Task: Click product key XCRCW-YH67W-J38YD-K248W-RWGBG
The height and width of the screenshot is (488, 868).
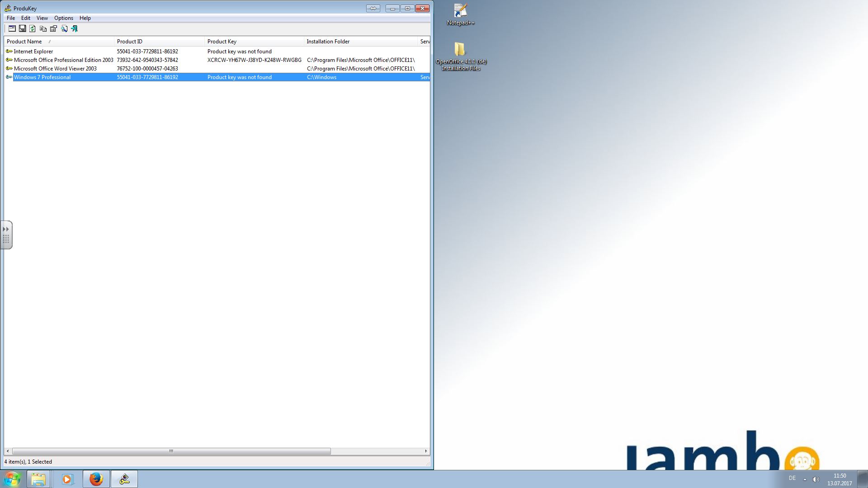Action: (x=255, y=60)
